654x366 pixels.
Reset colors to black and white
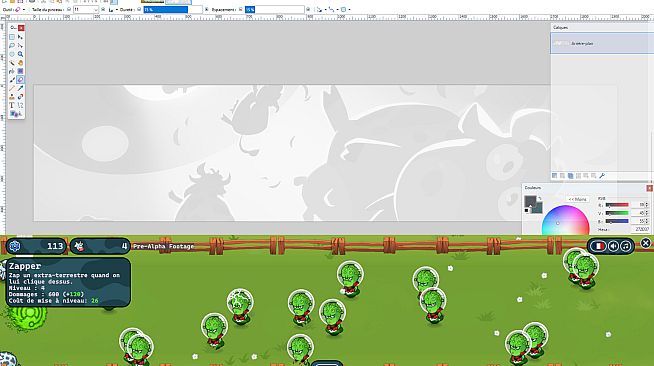tap(526, 211)
